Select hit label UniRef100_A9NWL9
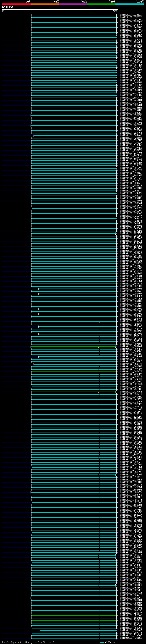Image resolution: width=146 pixels, height=644 pixels. point(131,42)
